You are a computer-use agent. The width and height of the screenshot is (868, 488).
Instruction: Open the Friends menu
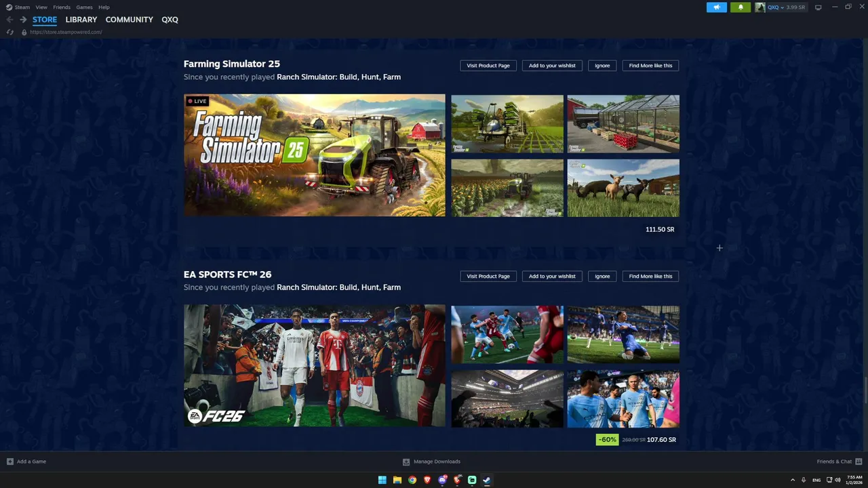click(x=62, y=7)
